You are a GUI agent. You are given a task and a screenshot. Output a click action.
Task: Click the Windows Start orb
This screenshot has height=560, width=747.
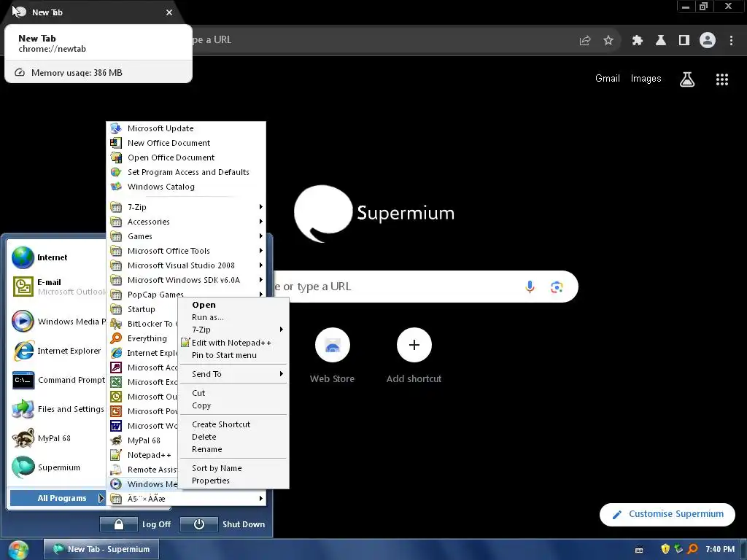click(x=18, y=550)
